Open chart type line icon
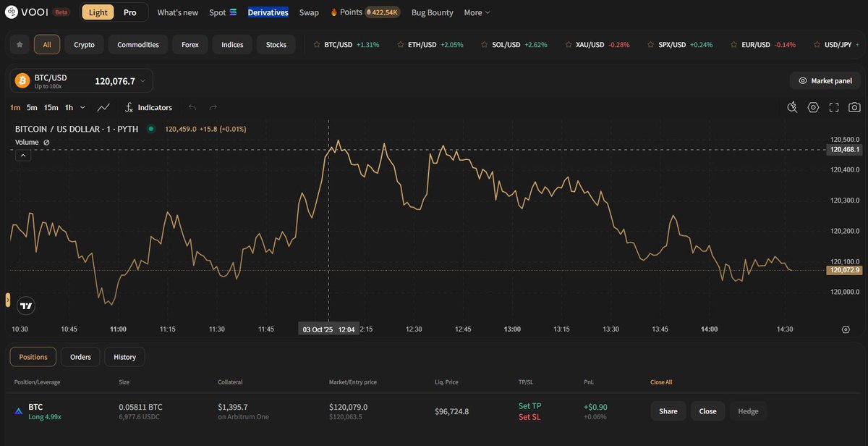Screen dimensions: 868x446 click(103, 107)
